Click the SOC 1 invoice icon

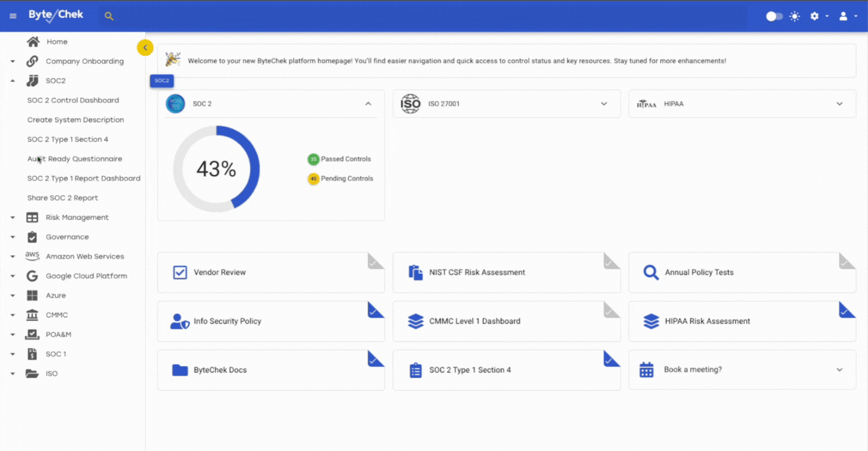[32, 354]
